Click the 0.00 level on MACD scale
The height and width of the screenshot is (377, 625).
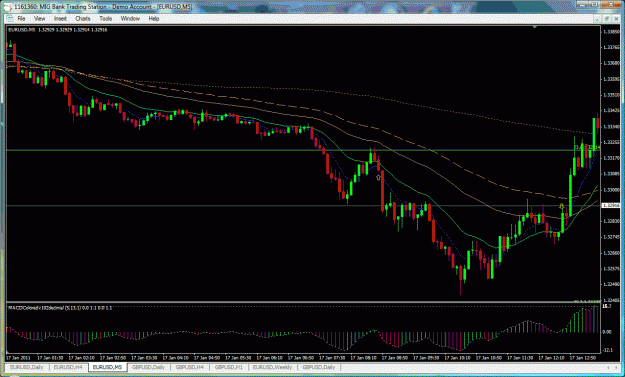tap(607, 332)
